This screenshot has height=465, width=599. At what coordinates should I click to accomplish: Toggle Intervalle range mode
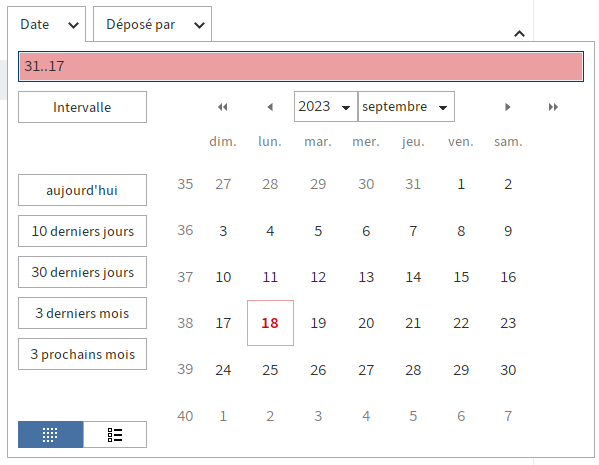coord(82,107)
